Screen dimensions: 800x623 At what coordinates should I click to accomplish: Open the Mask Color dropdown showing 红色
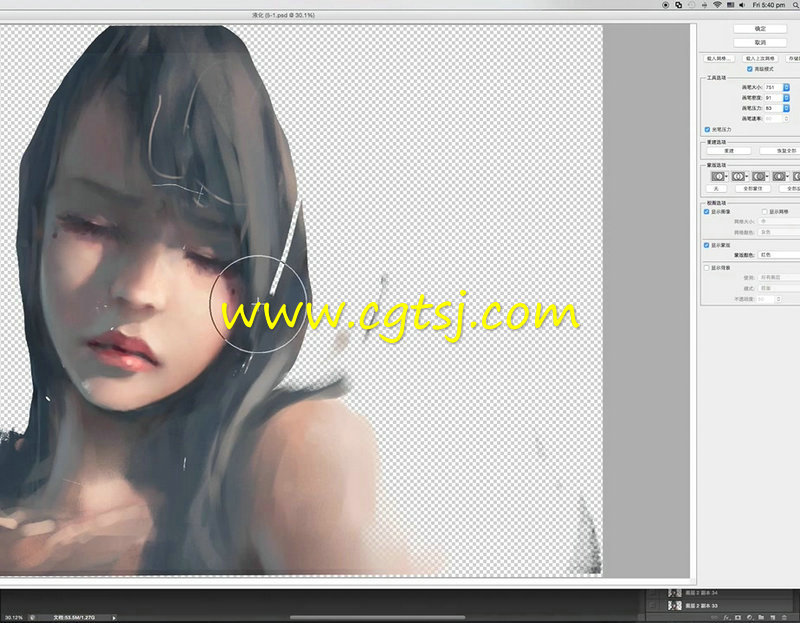[779, 255]
